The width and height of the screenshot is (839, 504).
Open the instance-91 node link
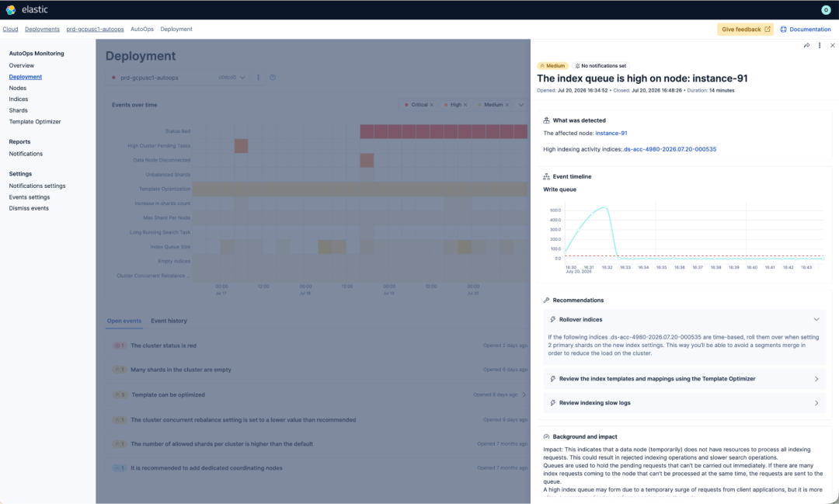click(x=611, y=134)
